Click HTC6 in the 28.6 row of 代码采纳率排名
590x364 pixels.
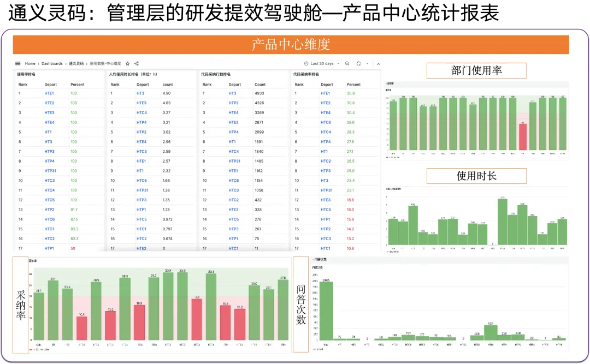coord(326,122)
